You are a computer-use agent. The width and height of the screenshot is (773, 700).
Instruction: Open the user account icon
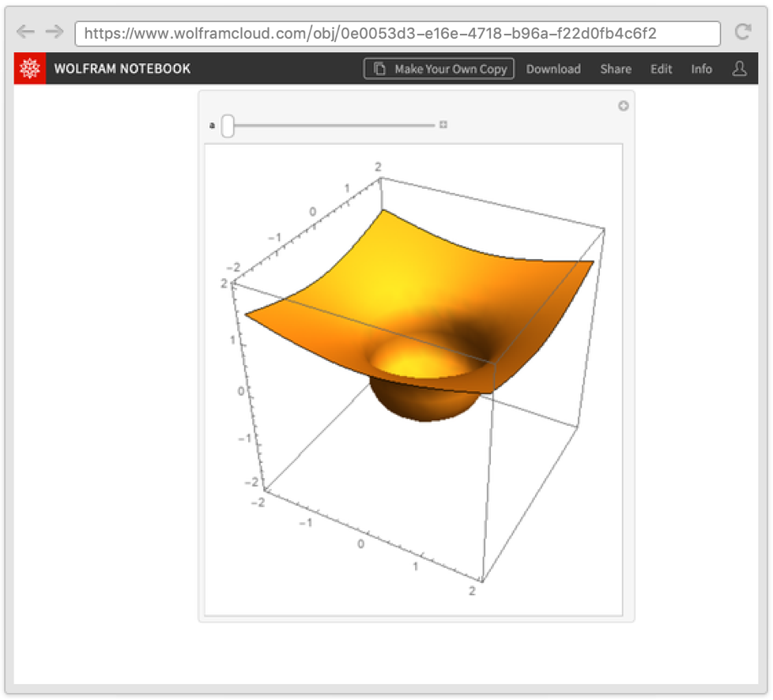click(739, 69)
